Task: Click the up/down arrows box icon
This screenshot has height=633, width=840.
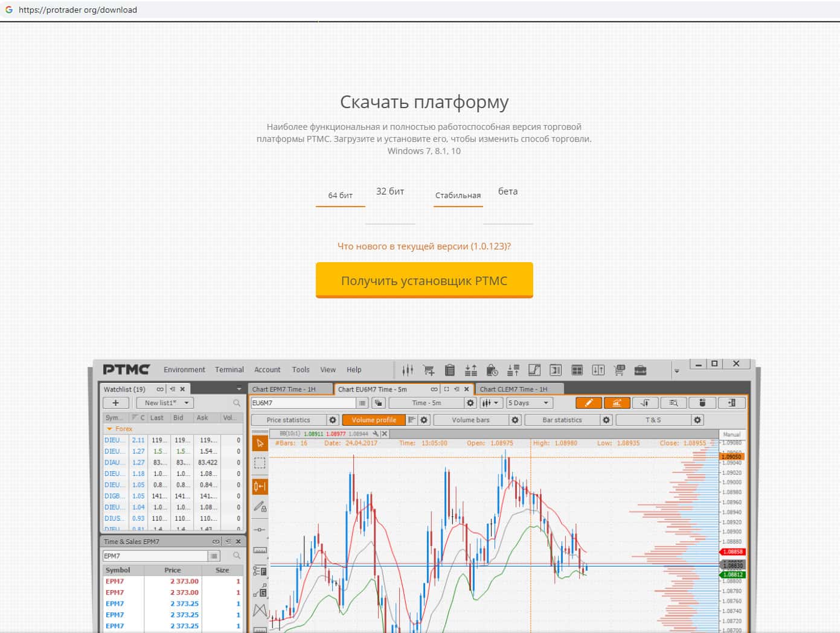Action: tap(598, 370)
